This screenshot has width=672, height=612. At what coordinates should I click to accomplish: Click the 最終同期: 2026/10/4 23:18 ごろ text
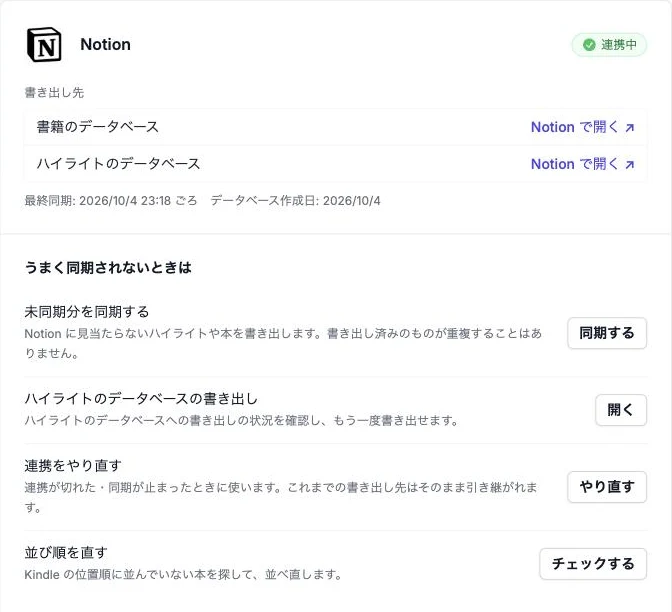click(x=111, y=201)
